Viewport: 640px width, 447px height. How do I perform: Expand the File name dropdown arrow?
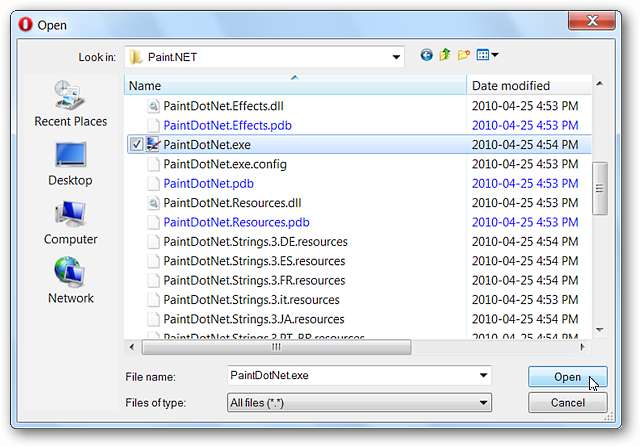coord(483,376)
